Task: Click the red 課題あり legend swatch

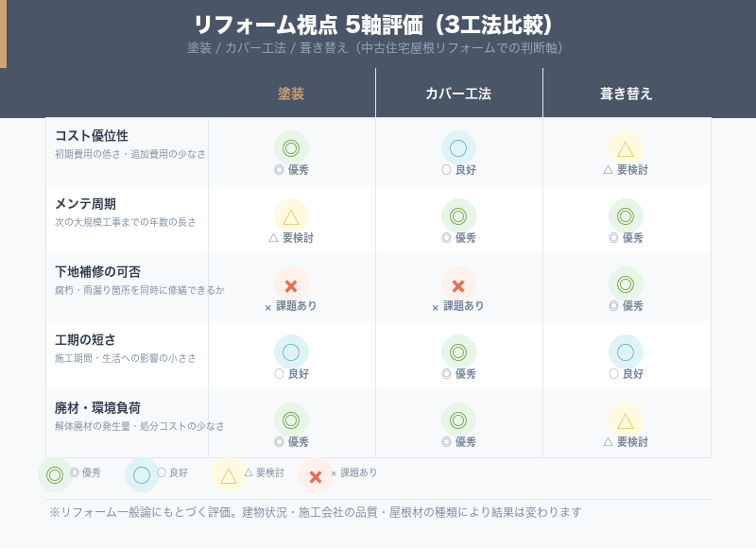Action: tap(316, 475)
